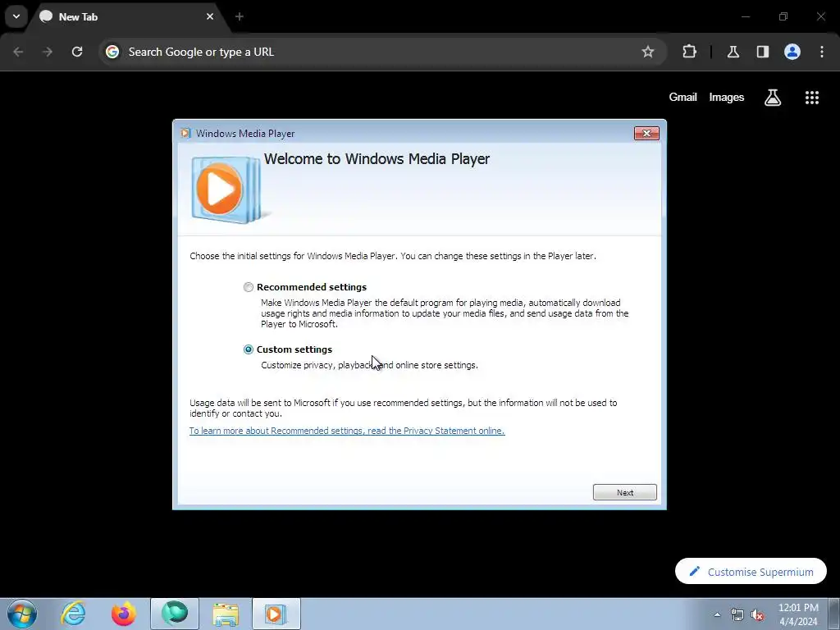Image resolution: width=840 pixels, height=630 pixels.
Task: Click the Next button
Action: point(624,492)
